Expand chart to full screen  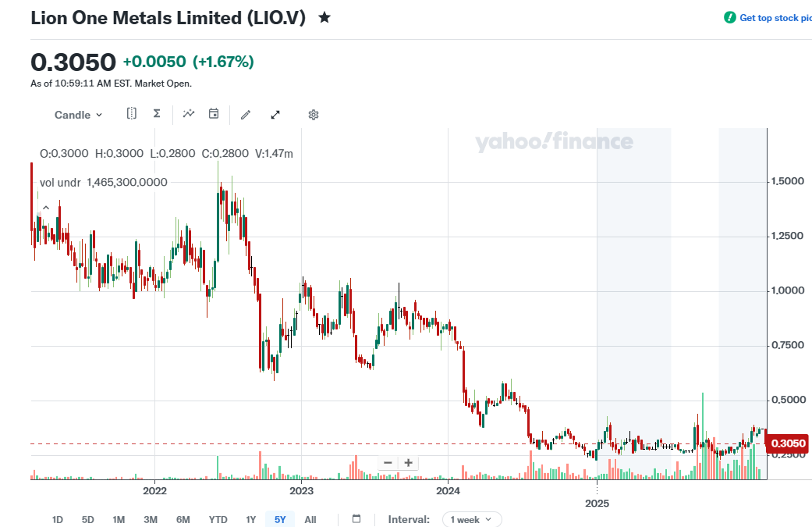click(x=275, y=115)
